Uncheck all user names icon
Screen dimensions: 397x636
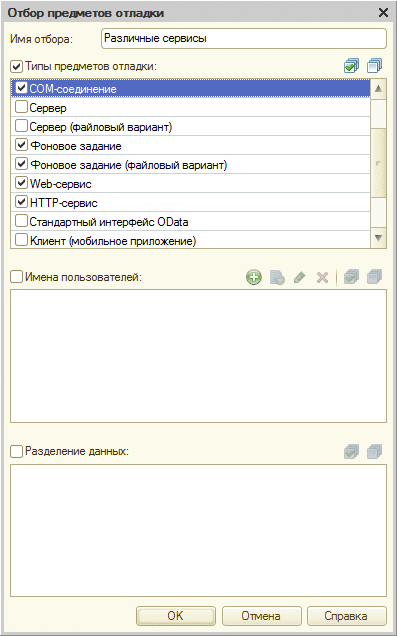point(374,277)
